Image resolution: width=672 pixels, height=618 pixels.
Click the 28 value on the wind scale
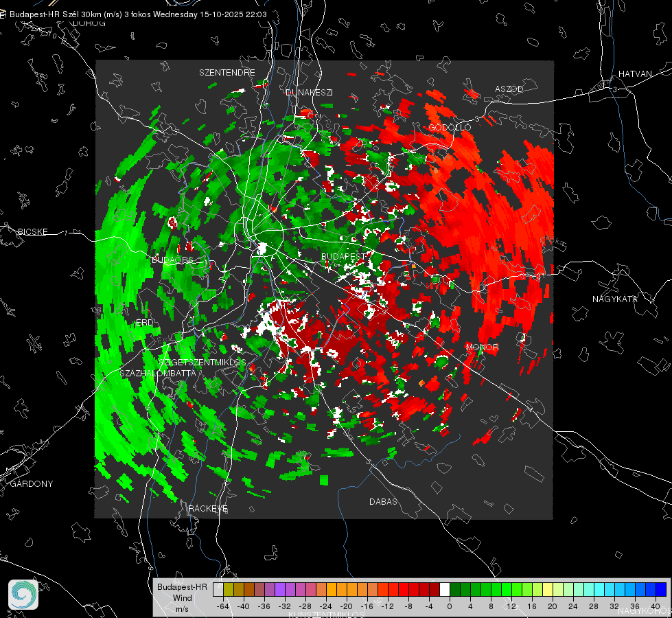tap(594, 606)
